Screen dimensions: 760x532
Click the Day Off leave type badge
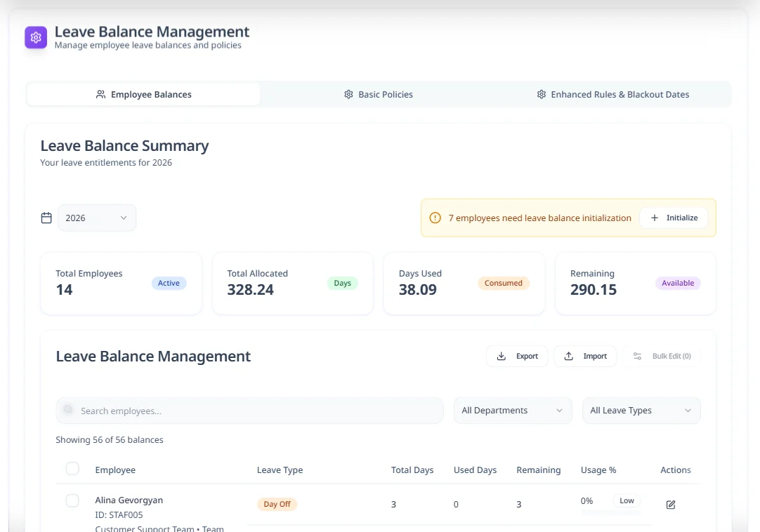click(277, 505)
